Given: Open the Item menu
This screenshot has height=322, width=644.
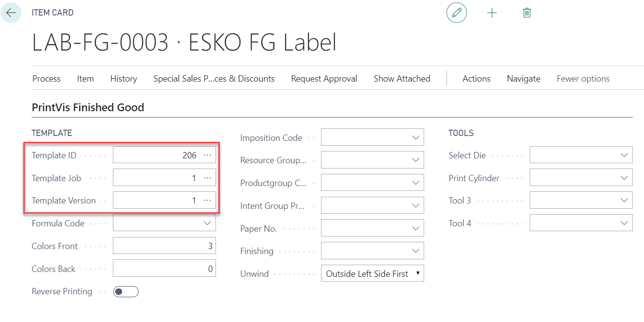Looking at the screenshot, I should pyautogui.click(x=85, y=79).
